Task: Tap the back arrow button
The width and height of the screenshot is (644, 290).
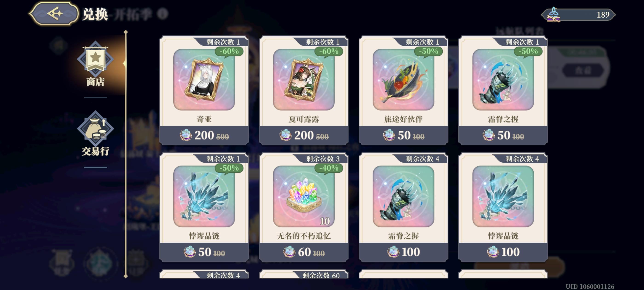Action: 54,14
